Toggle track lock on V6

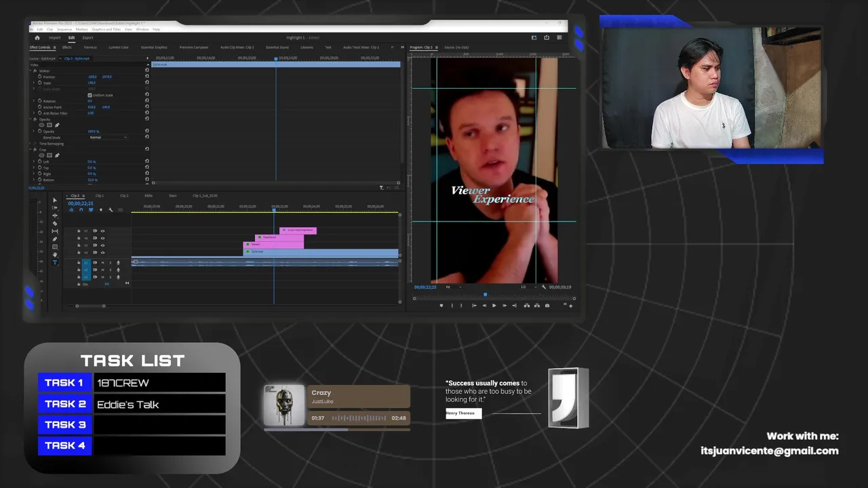pyautogui.click(x=79, y=238)
